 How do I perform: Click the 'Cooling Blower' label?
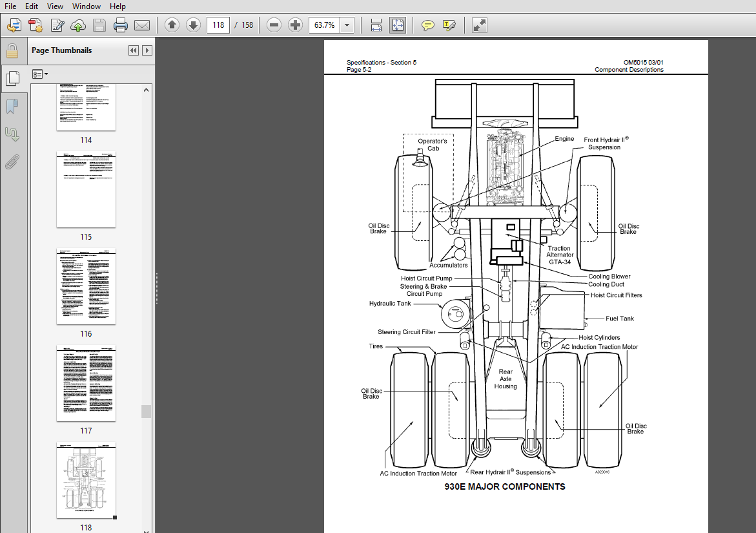(x=609, y=277)
